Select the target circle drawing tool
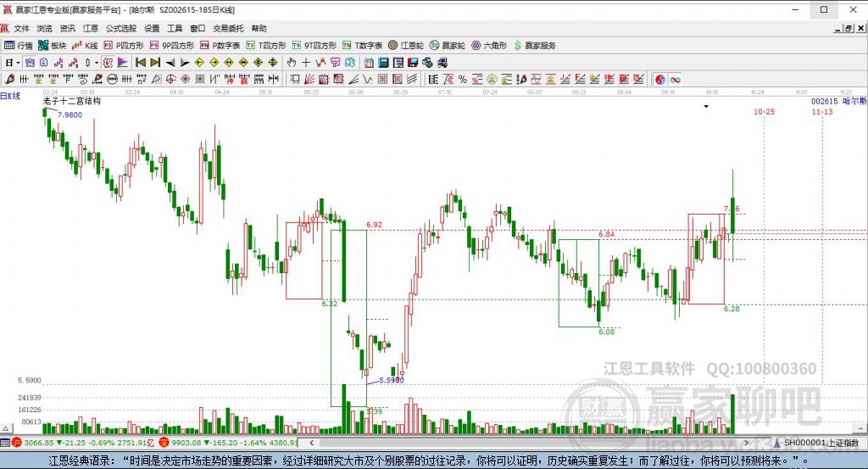 170,79
